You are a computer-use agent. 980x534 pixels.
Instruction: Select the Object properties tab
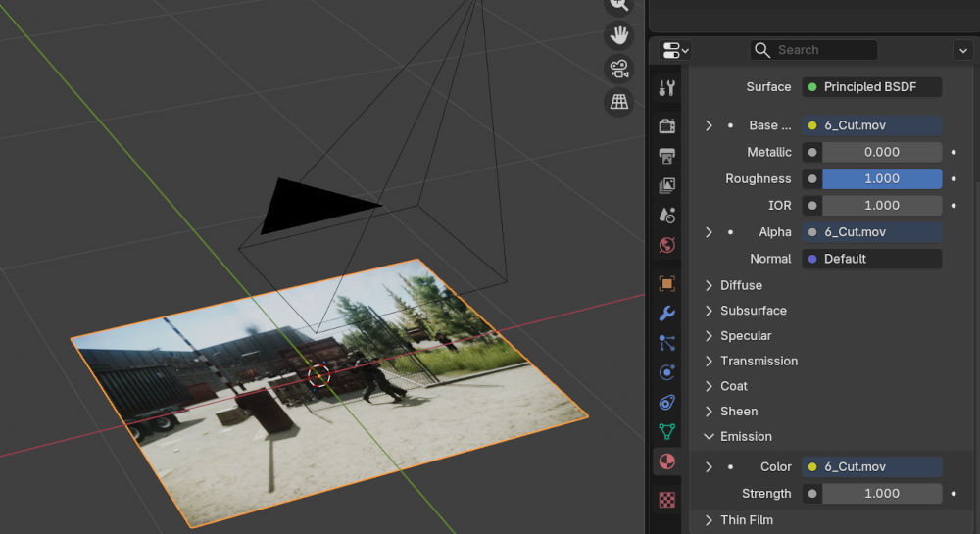(x=667, y=283)
